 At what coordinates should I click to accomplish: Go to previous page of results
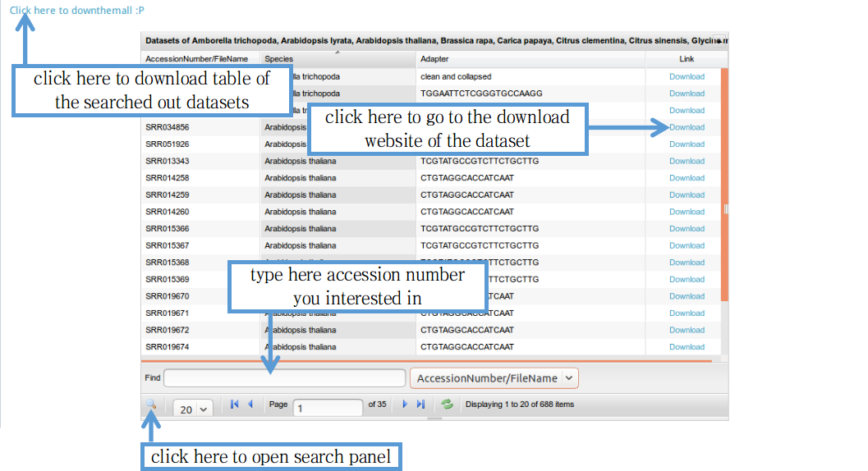250,405
